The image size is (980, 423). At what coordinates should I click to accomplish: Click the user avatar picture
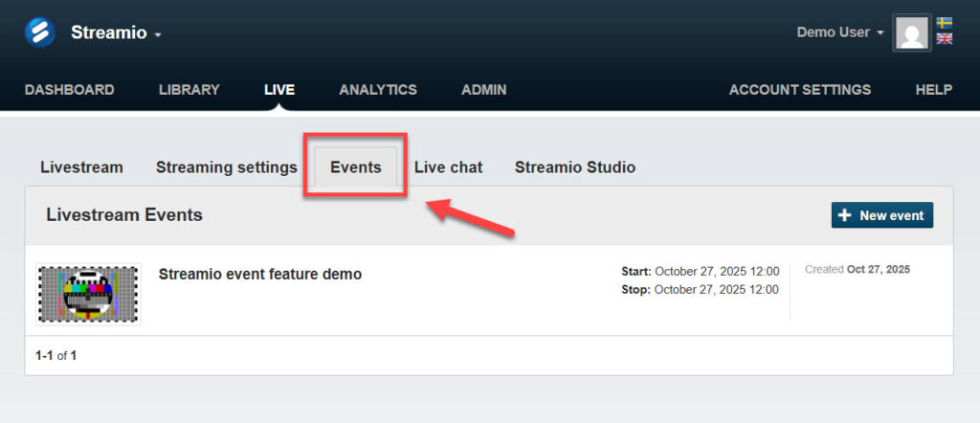coord(912,33)
